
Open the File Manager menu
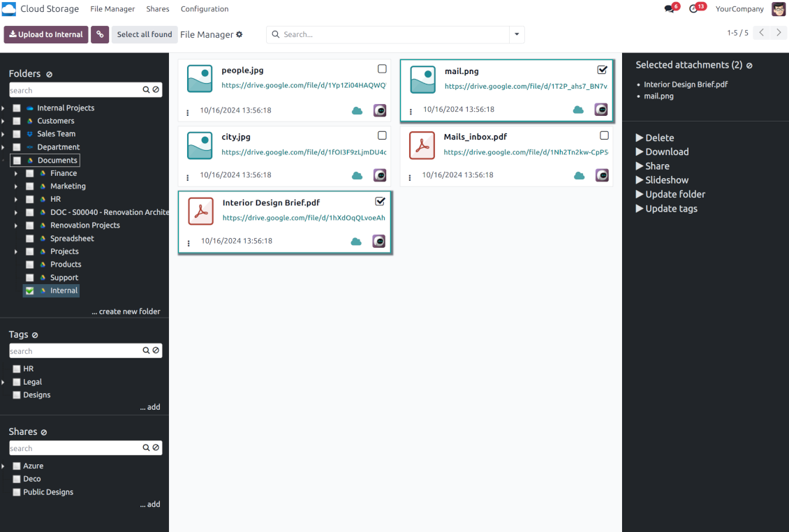112,9
